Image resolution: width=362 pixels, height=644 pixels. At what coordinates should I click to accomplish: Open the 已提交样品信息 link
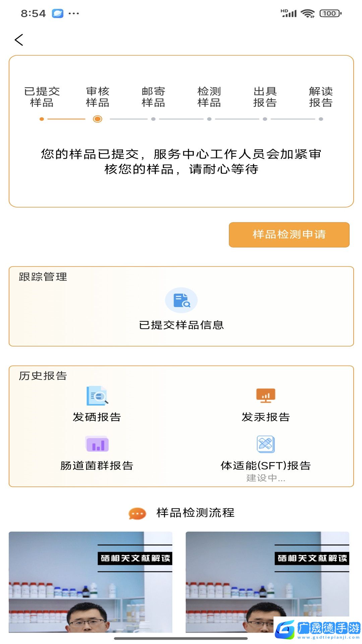181,325
